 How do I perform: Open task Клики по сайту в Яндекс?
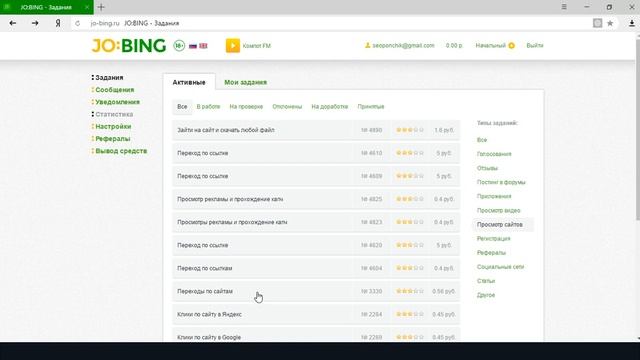click(x=316, y=315)
